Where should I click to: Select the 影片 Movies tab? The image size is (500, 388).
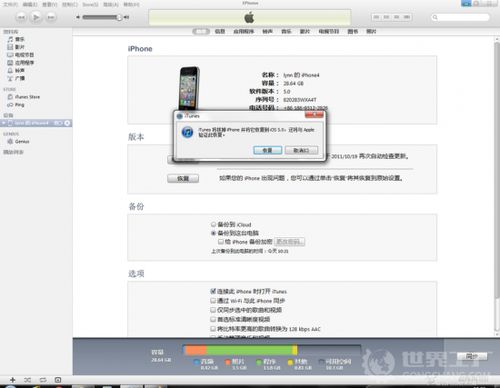click(305, 31)
